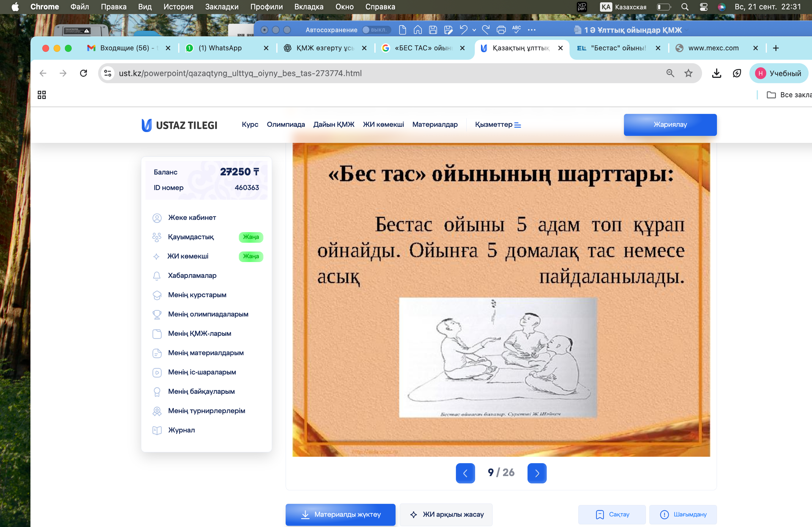Open the Chrome downloads icon
The image size is (812, 527).
click(x=716, y=73)
